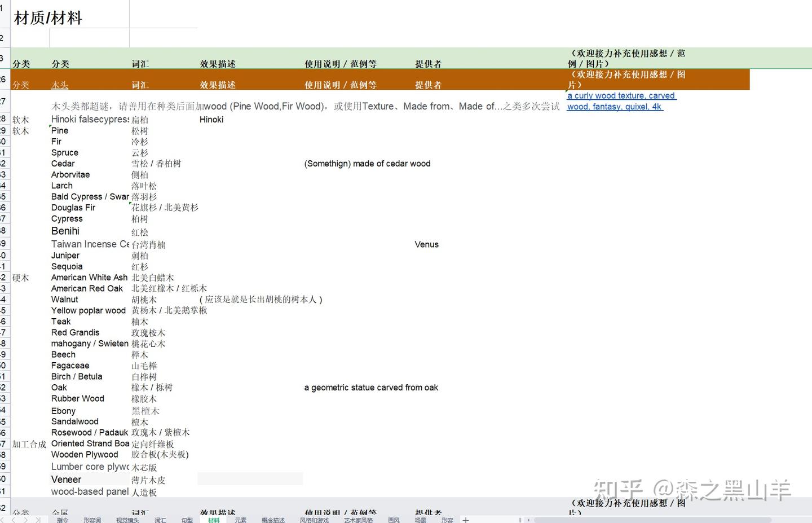This screenshot has width=812, height=523.
Task: Select the Oriented Strand Board cell
Action: point(90,443)
